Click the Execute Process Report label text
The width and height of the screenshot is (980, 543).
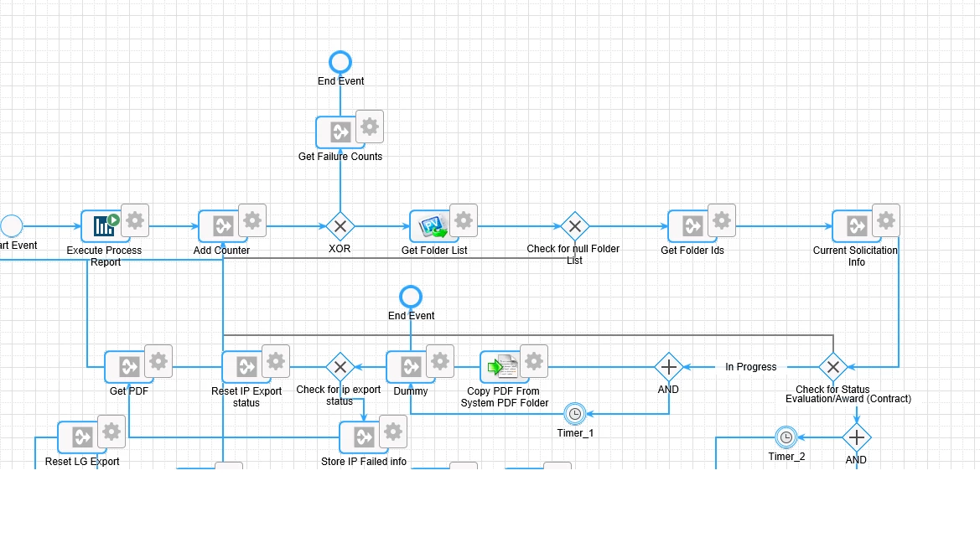pos(105,256)
